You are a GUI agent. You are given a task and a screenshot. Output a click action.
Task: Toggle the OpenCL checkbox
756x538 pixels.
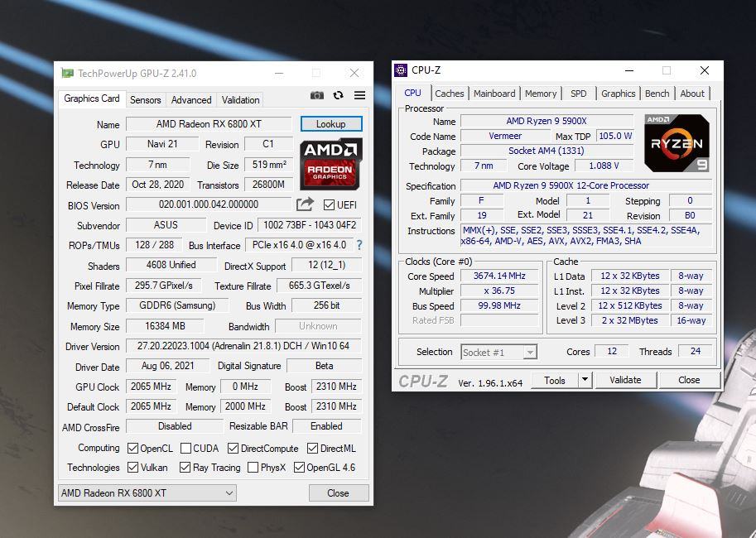coord(132,449)
